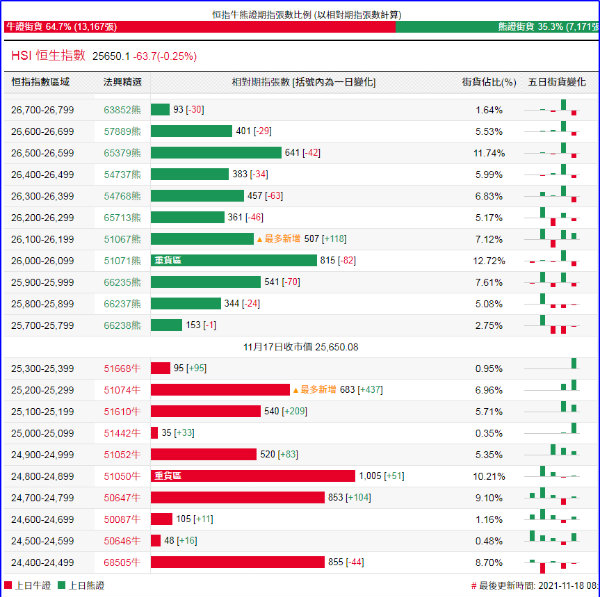Image resolution: width=600 pixels, height=597 pixels.
Task: Click the green bar in the 26,500-26,599 row
Action: coord(216,153)
